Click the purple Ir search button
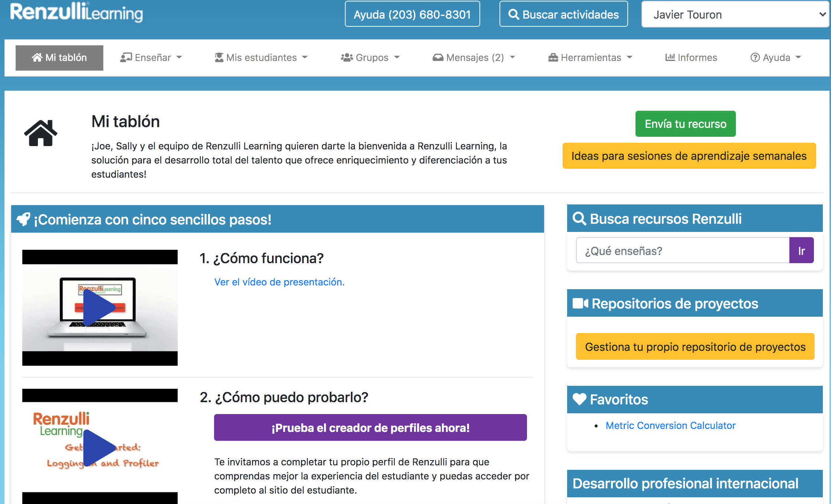 801,251
